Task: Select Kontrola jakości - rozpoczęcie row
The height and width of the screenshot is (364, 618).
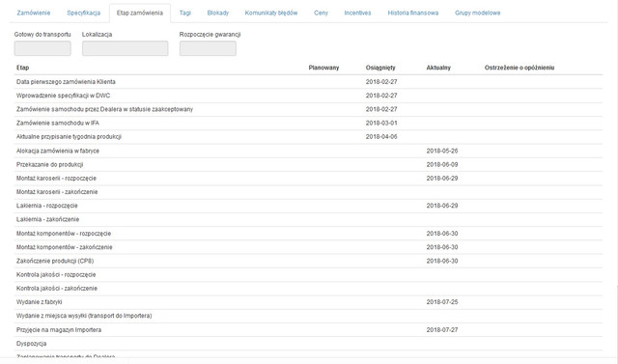Action: [308, 275]
